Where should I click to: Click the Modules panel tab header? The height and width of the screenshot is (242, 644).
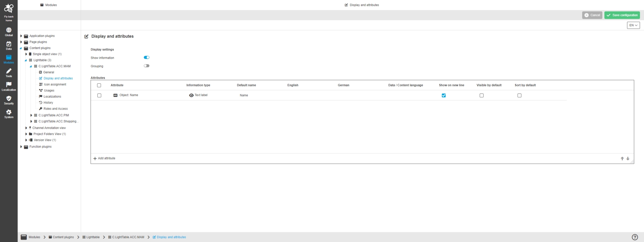point(49,5)
